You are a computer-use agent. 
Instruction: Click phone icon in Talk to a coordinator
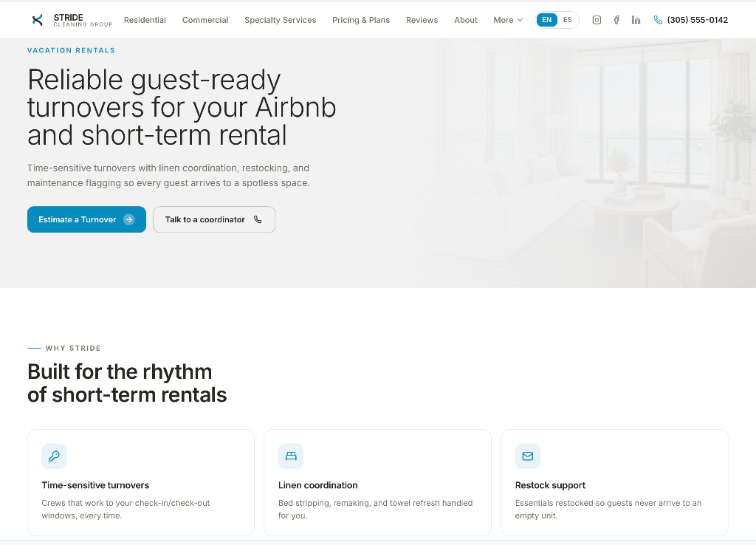[258, 219]
